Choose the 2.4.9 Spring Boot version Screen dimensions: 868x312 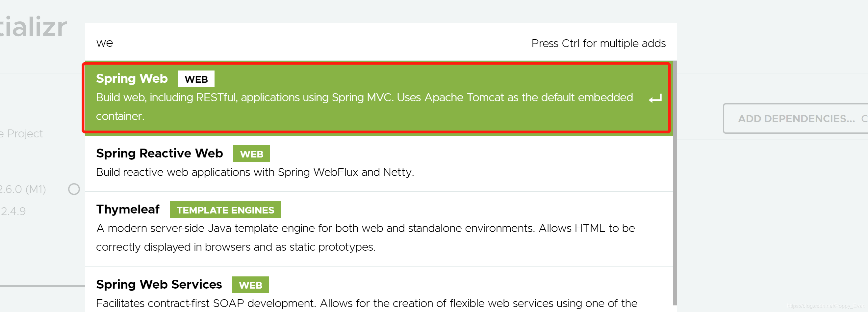pyautogui.click(x=13, y=211)
